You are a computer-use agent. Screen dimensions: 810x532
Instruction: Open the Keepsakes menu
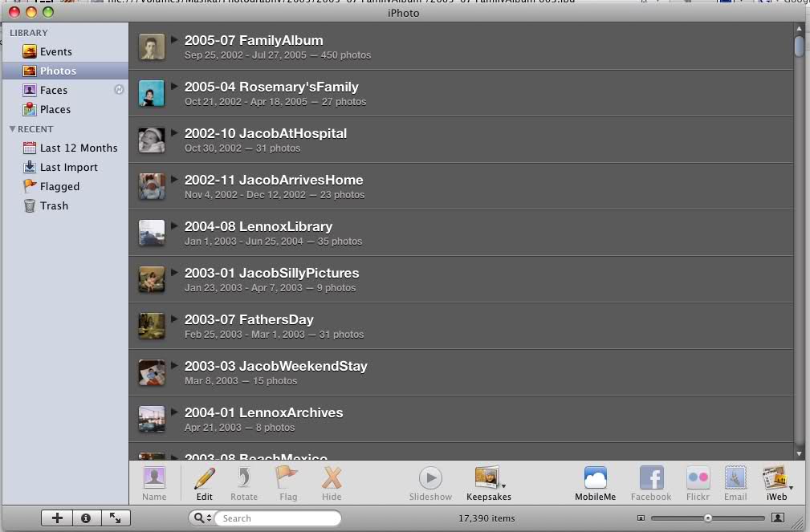coord(489,483)
